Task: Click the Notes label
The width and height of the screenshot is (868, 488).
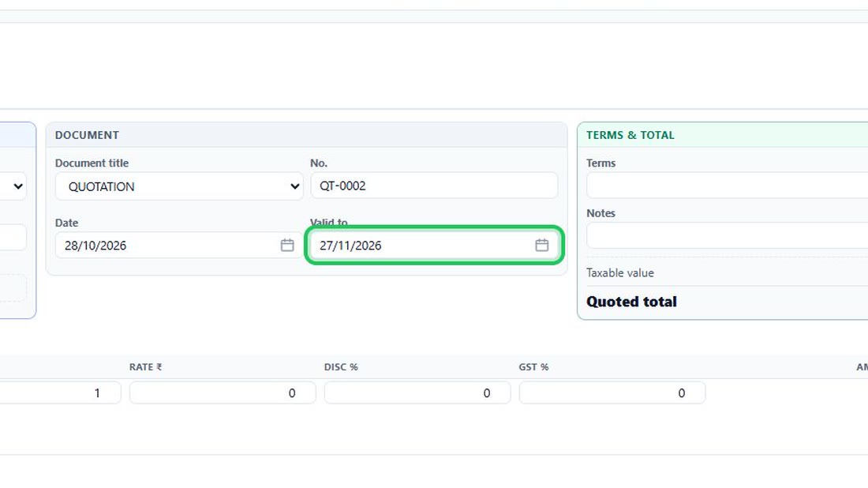Action: (600, 212)
